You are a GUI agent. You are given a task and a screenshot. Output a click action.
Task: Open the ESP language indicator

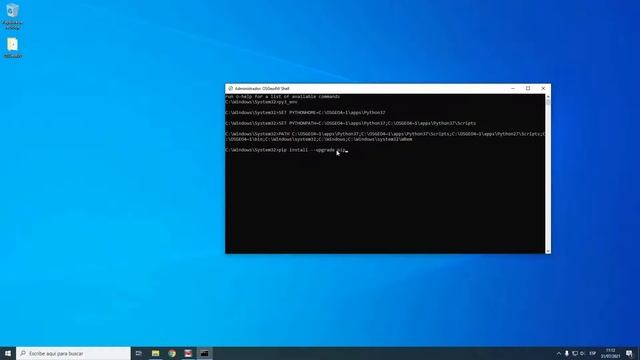coord(593,353)
